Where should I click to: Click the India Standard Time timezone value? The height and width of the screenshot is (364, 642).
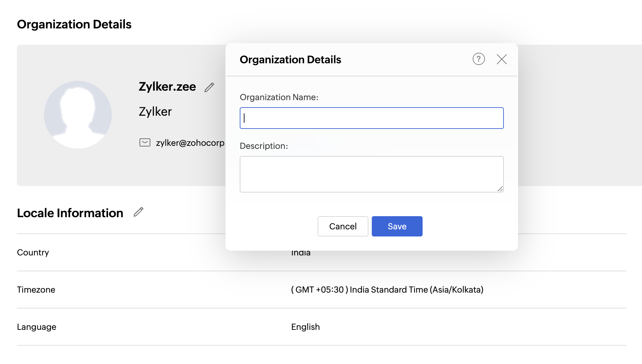coord(387,290)
